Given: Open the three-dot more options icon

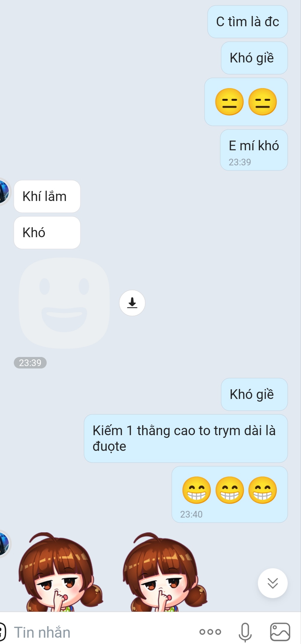Looking at the screenshot, I should tap(210, 632).
